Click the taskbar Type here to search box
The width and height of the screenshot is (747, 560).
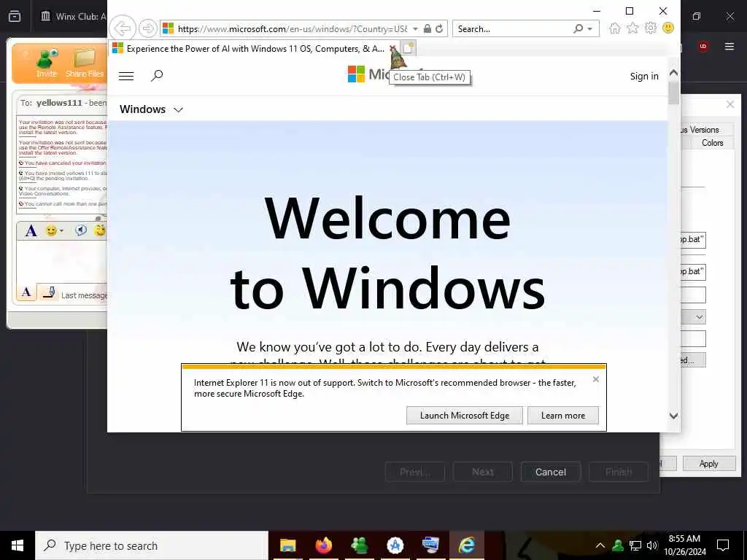[152, 545]
